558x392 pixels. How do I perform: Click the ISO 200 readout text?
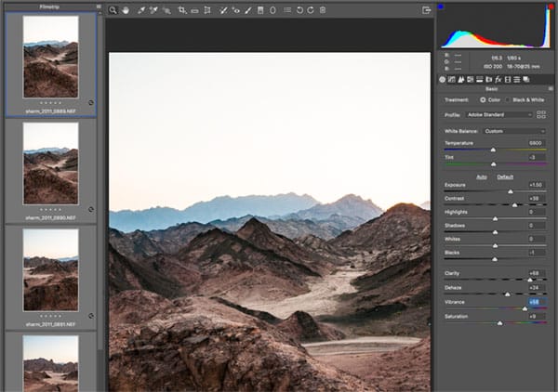493,67
